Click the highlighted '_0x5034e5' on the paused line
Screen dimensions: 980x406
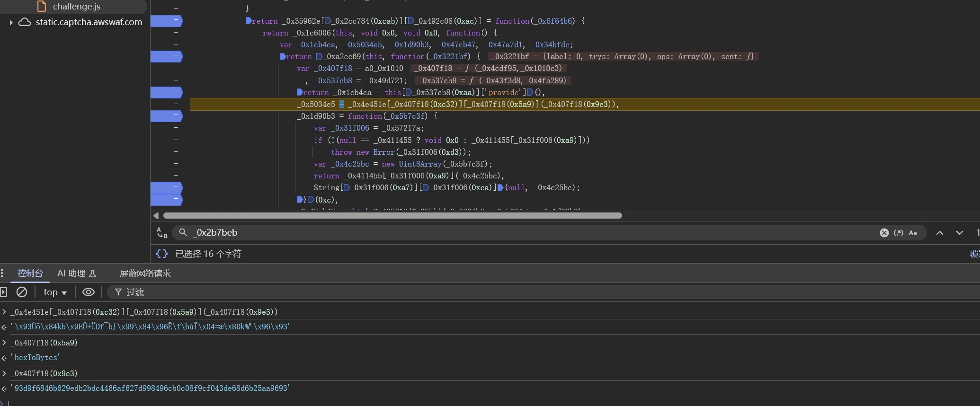[x=316, y=104]
